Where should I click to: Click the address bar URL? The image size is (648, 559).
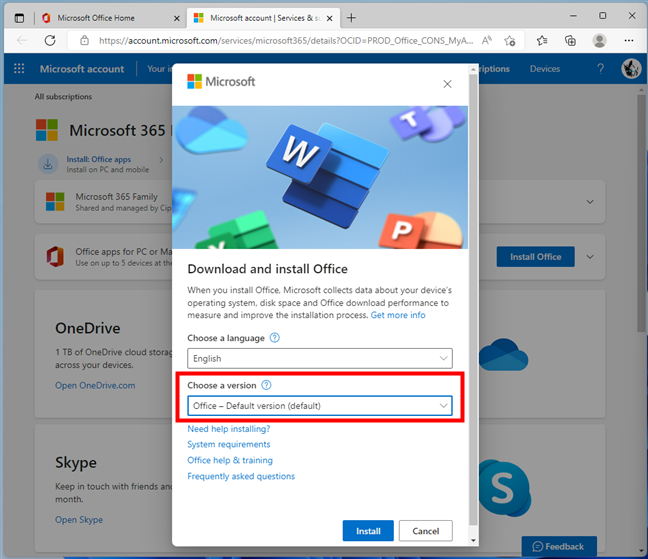[286, 40]
